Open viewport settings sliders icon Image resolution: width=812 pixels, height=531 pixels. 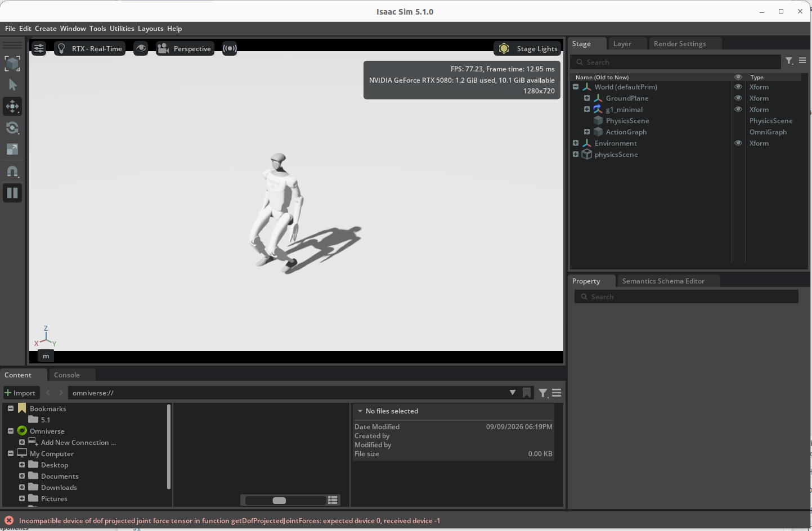click(x=39, y=48)
